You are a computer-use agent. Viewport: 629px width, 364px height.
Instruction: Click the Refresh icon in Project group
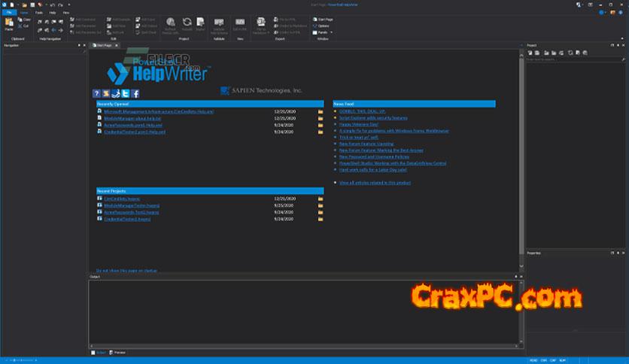[x=187, y=24]
